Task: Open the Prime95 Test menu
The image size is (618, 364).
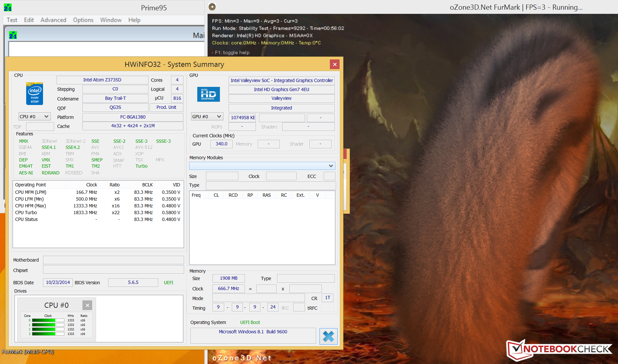Action: click(x=12, y=20)
